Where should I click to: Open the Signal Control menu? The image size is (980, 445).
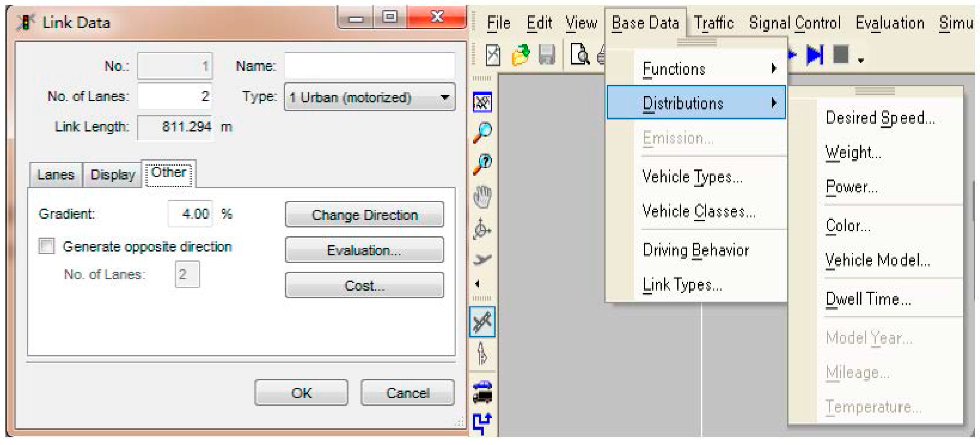(x=794, y=23)
